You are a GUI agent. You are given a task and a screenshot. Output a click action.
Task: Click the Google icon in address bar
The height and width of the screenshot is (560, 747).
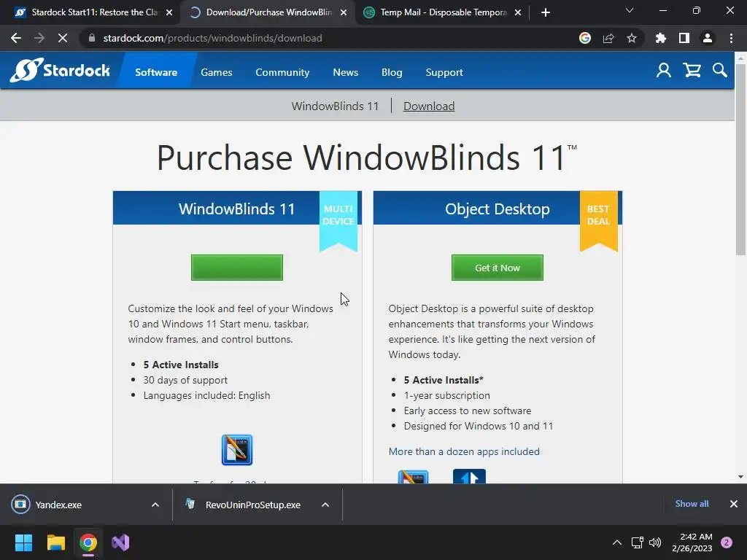coord(585,38)
